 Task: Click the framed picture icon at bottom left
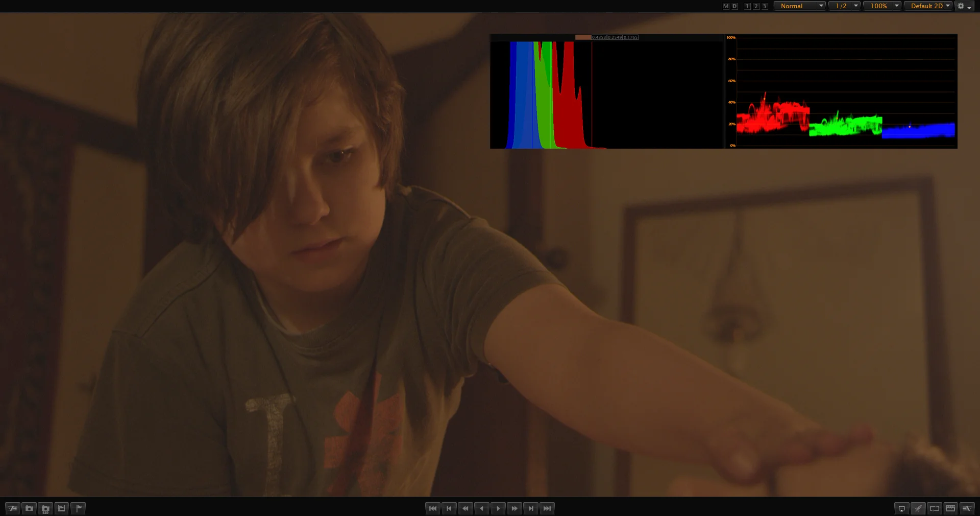[62, 508]
